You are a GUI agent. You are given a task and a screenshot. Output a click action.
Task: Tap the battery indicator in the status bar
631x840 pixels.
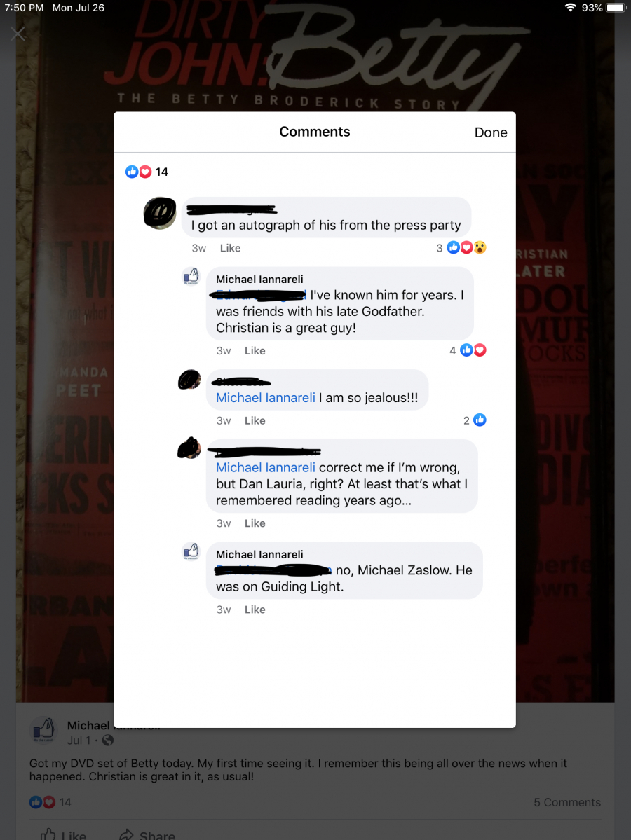point(616,8)
